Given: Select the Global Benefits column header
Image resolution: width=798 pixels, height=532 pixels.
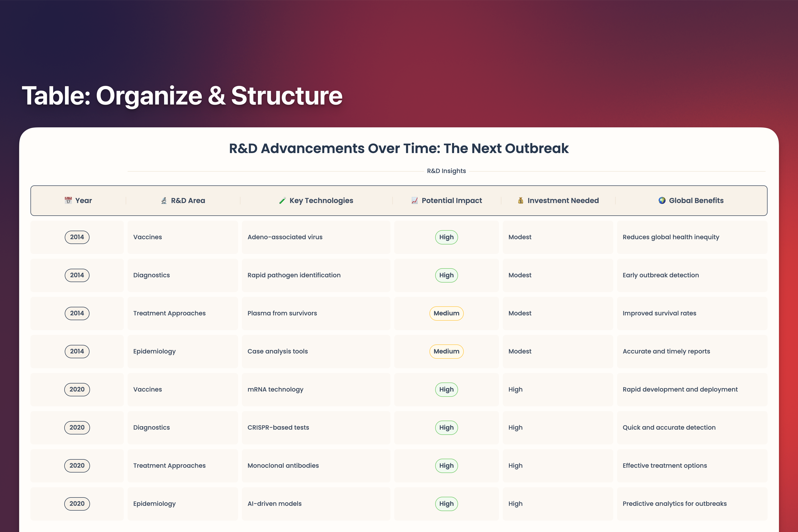Looking at the screenshot, I should pyautogui.click(x=696, y=200).
